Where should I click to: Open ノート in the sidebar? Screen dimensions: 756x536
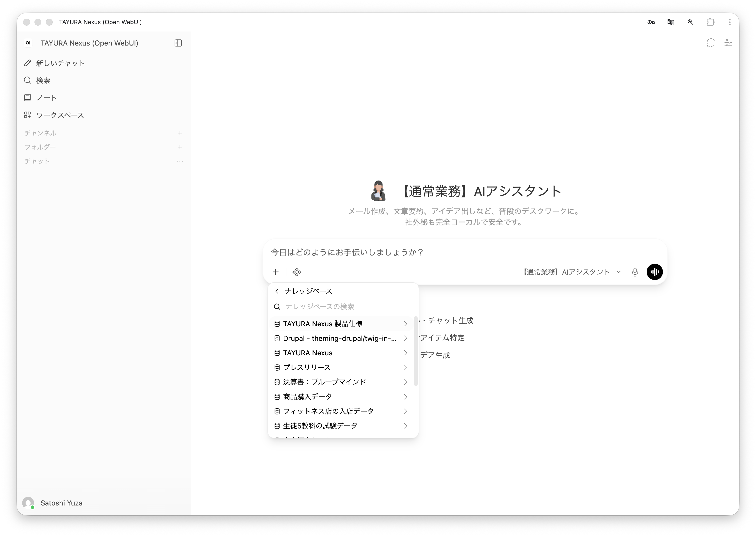click(x=103, y=98)
